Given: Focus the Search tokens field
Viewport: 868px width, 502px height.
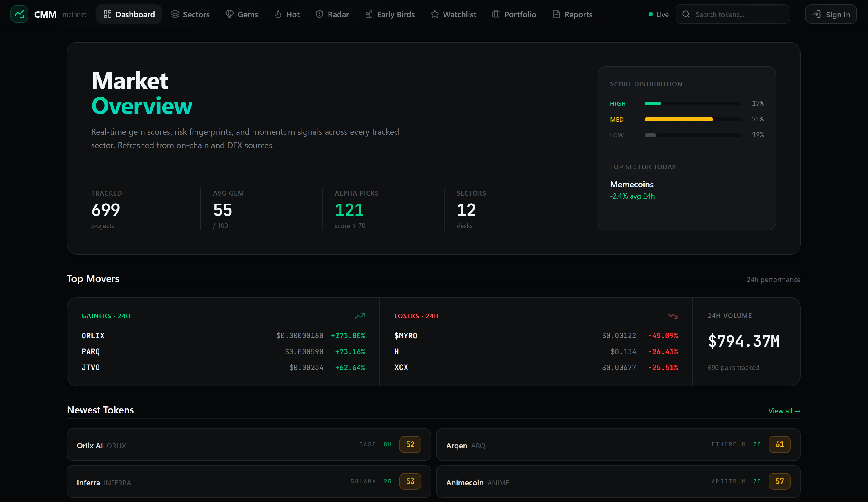Looking at the screenshot, I should (733, 14).
